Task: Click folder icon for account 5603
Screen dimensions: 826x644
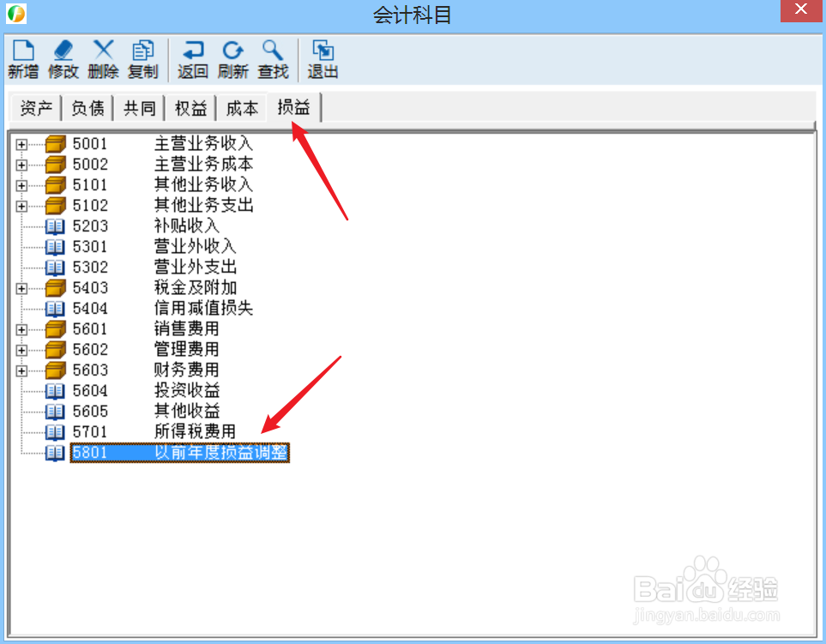Action: click(x=55, y=370)
